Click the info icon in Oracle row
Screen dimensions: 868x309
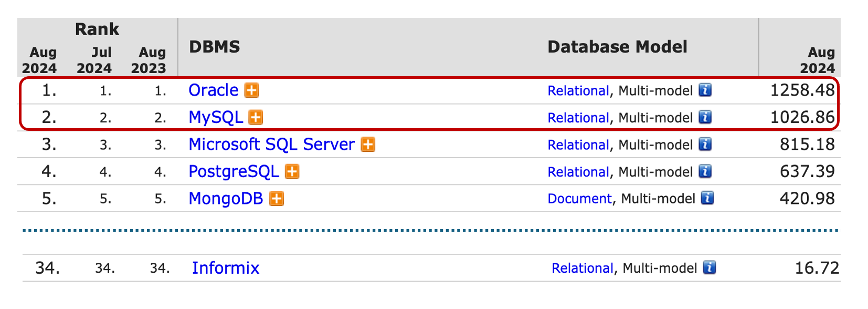coord(705,90)
